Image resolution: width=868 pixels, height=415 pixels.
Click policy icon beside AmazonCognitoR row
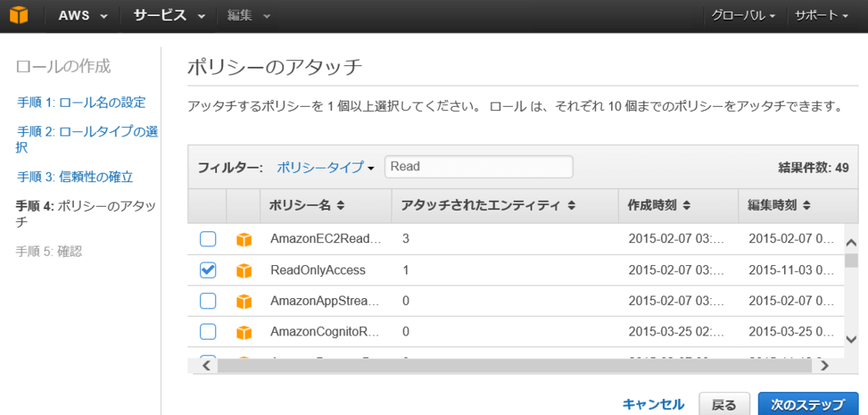click(243, 332)
